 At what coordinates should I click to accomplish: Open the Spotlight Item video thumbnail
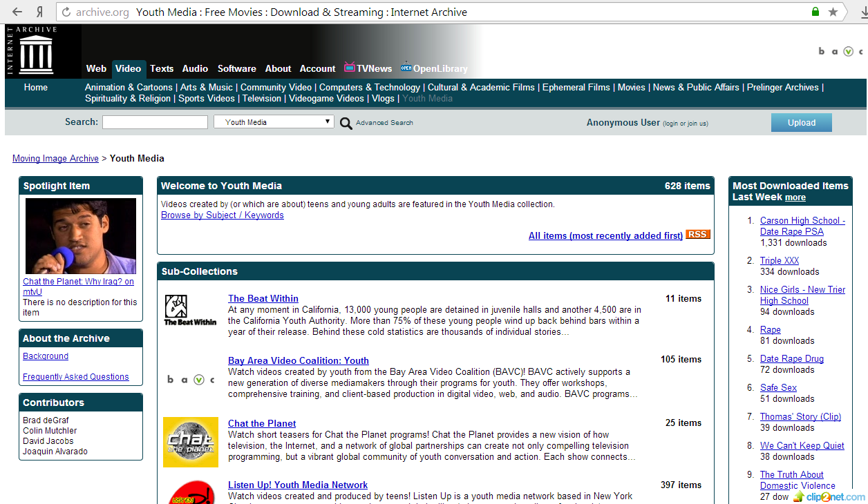pyautogui.click(x=81, y=236)
